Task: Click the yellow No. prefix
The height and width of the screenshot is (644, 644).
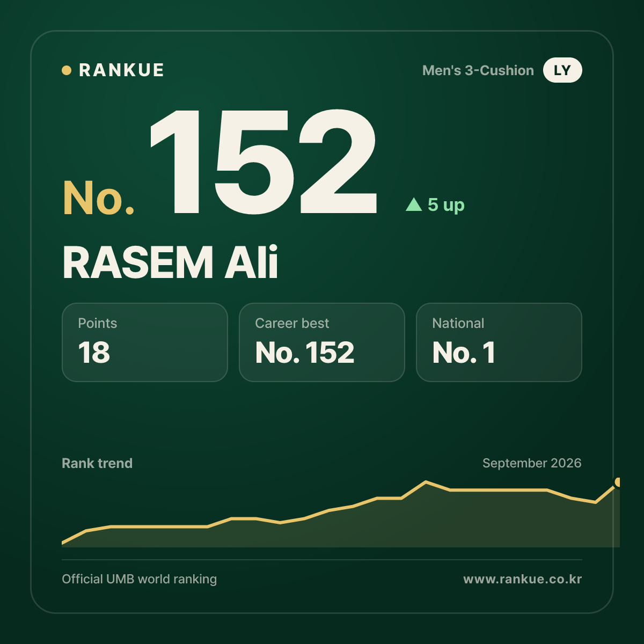Action: pyautogui.click(x=98, y=198)
